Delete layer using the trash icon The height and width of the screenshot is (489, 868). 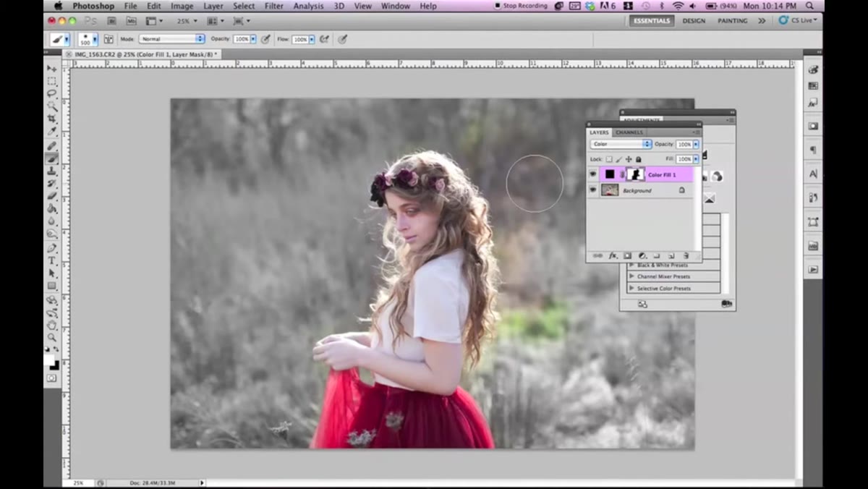(x=686, y=255)
